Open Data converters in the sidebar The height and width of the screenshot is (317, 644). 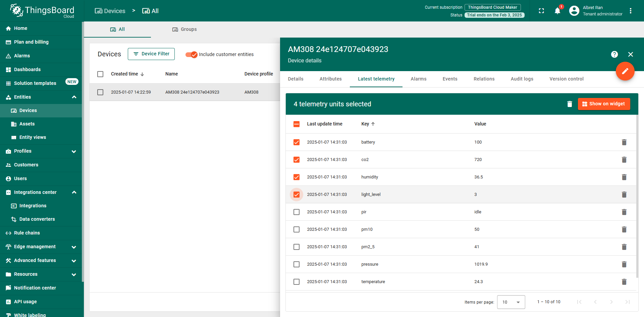(41, 219)
